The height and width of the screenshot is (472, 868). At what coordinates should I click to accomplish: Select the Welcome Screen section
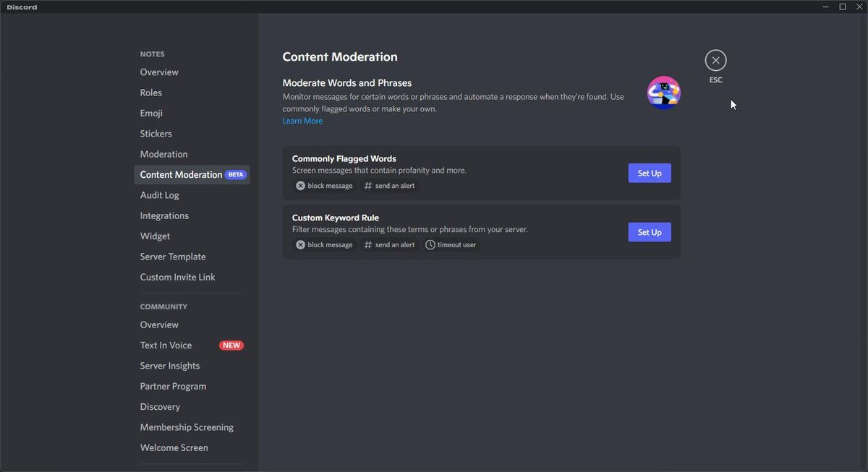pos(174,447)
